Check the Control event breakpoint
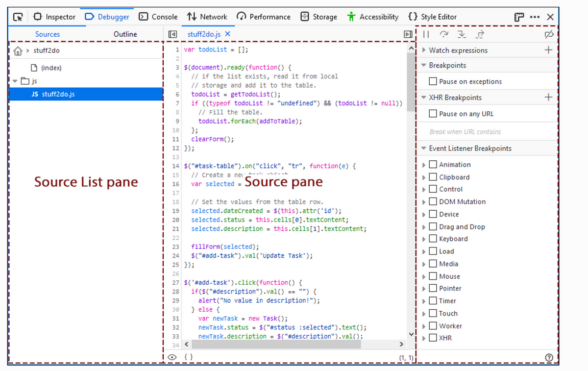Screen dimensions: 588x371 [433, 189]
